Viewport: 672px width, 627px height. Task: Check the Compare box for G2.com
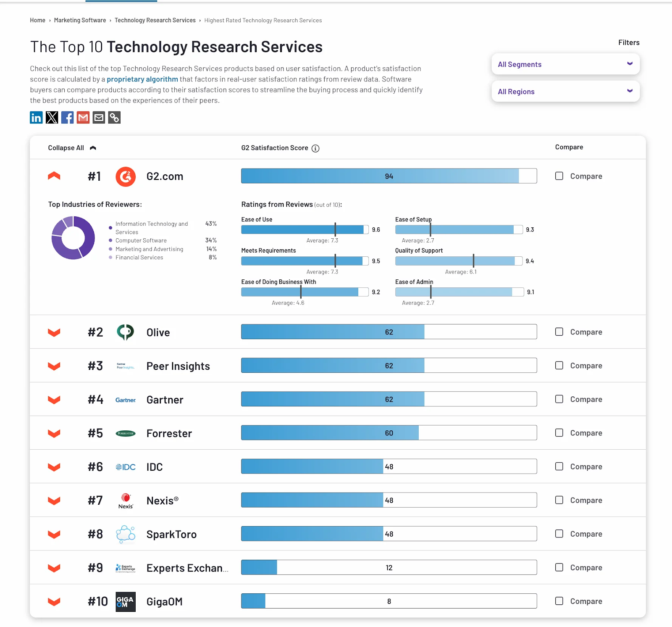tap(559, 176)
